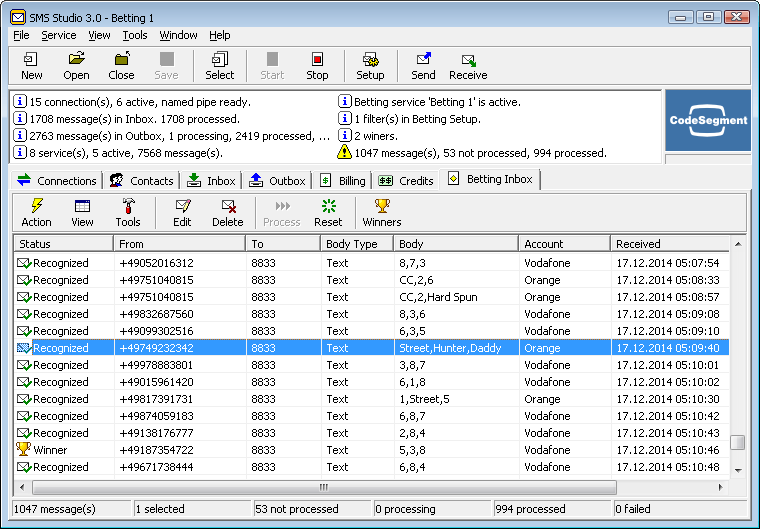Open the Billing tab
Viewport: 760px width, 529px height.
343,181
